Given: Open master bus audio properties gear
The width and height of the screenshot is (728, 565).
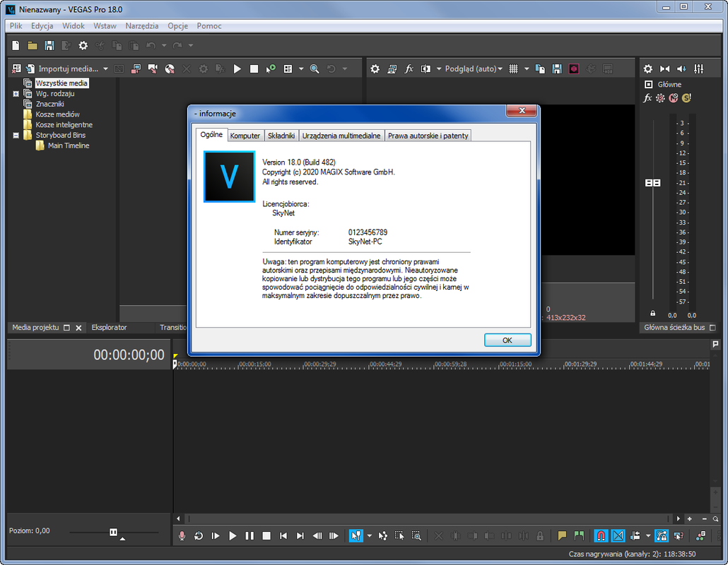Looking at the screenshot, I should (x=647, y=69).
